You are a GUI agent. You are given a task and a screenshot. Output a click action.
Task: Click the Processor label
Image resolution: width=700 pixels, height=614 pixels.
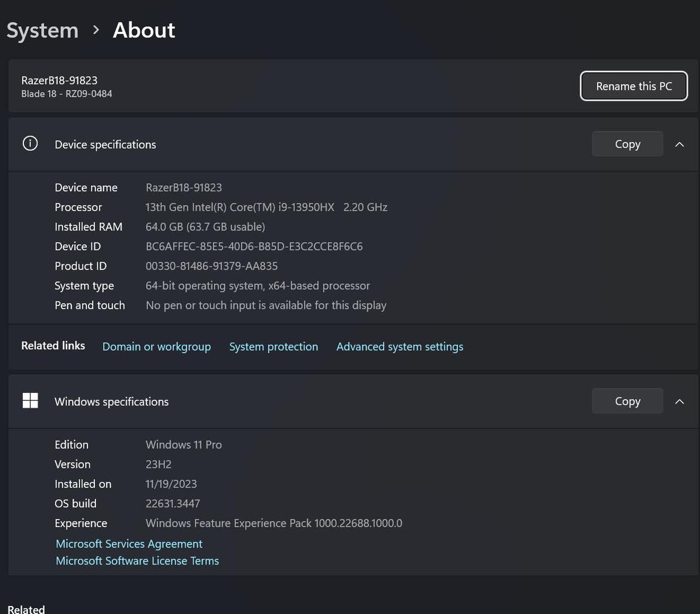[x=78, y=207]
